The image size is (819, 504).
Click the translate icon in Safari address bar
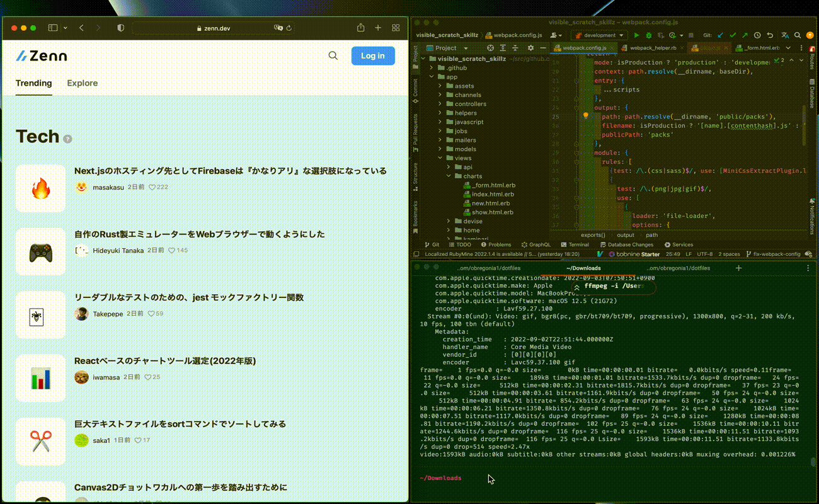pyautogui.click(x=278, y=28)
